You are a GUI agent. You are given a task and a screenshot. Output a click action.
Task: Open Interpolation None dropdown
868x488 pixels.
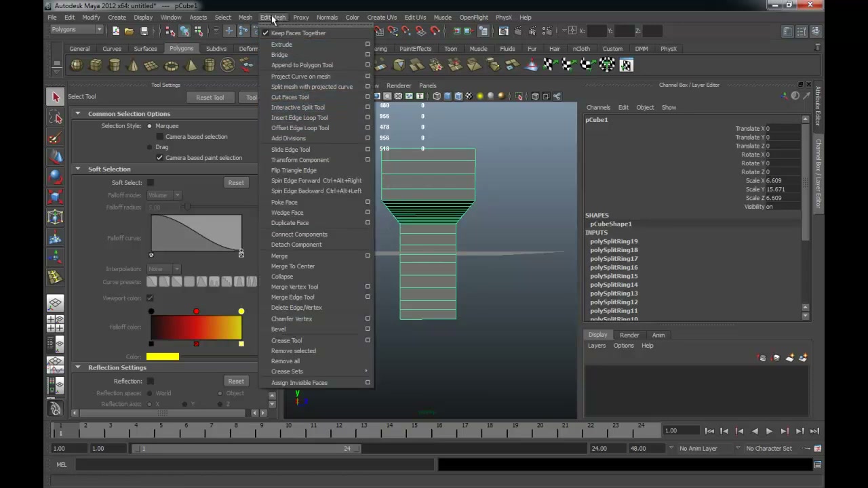point(163,269)
